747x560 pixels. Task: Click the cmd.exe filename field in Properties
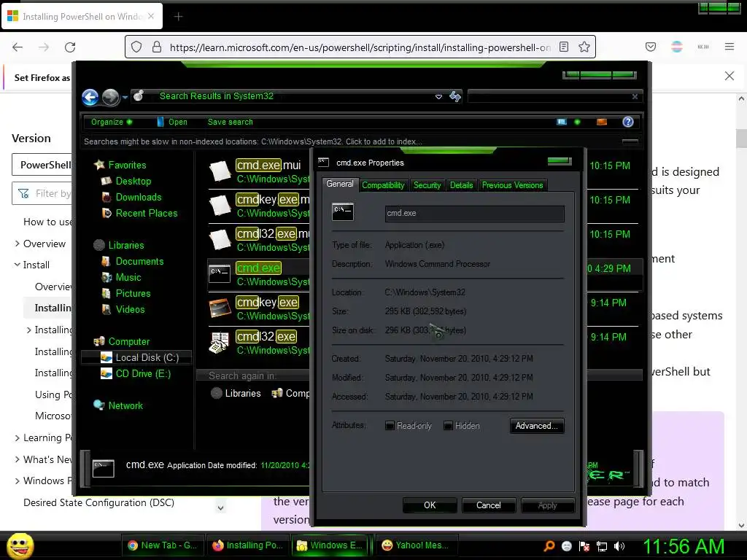(474, 214)
